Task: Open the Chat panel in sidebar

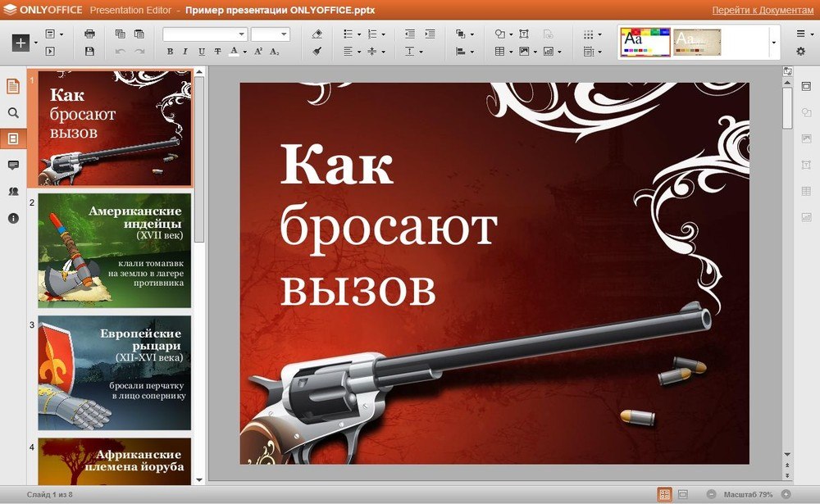Action: coord(13,191)
